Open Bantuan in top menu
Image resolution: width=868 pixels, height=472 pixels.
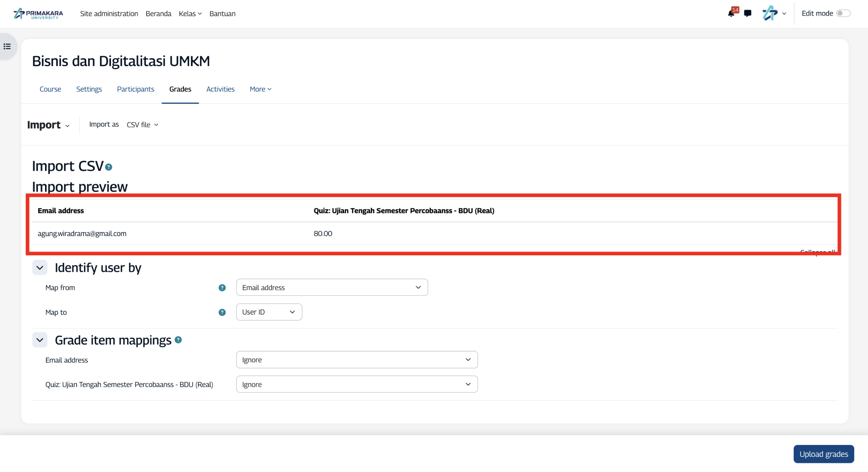coord(223,14)
